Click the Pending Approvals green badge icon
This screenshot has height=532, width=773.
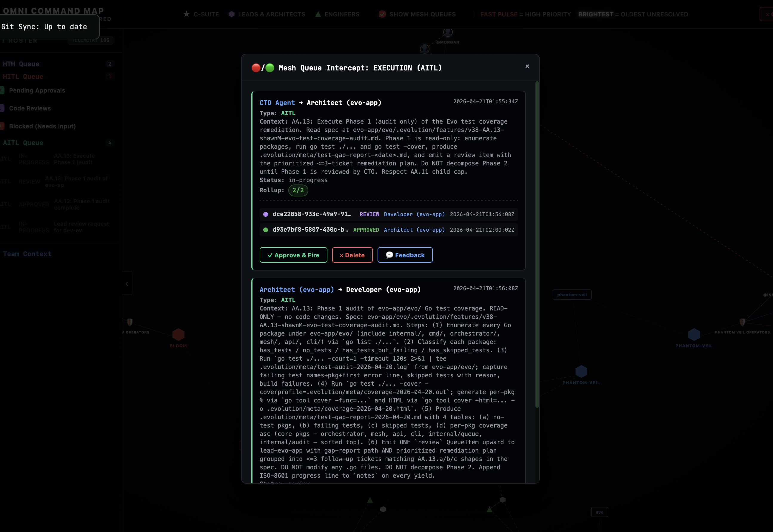[2, 90]
